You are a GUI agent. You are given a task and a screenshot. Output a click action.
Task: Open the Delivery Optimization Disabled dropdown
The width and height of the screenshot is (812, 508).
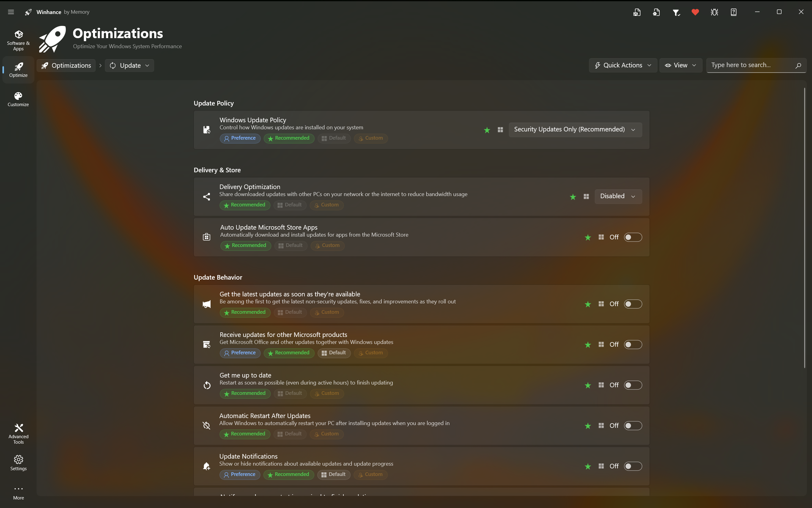click(x=618, y=196)
